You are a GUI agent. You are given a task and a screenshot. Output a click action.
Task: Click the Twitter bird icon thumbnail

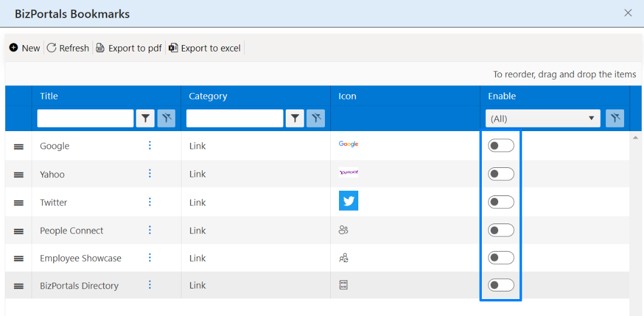click(349, 201)
